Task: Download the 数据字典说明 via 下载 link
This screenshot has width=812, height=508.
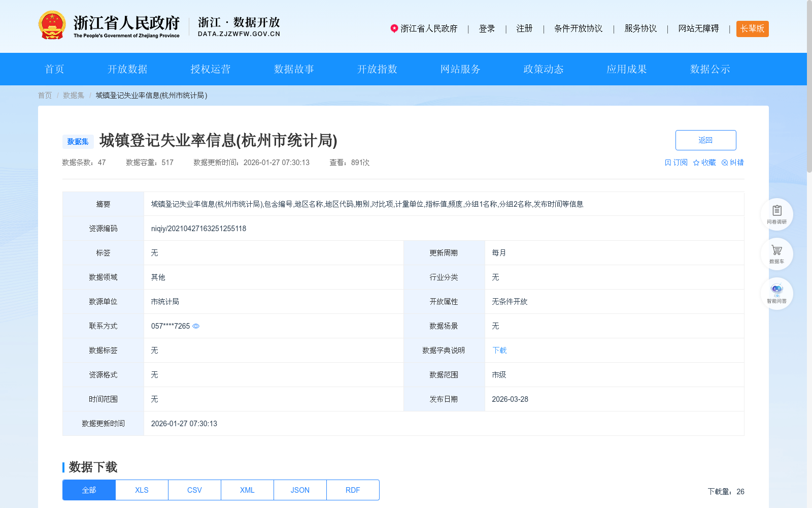Action: pos(499,351)
